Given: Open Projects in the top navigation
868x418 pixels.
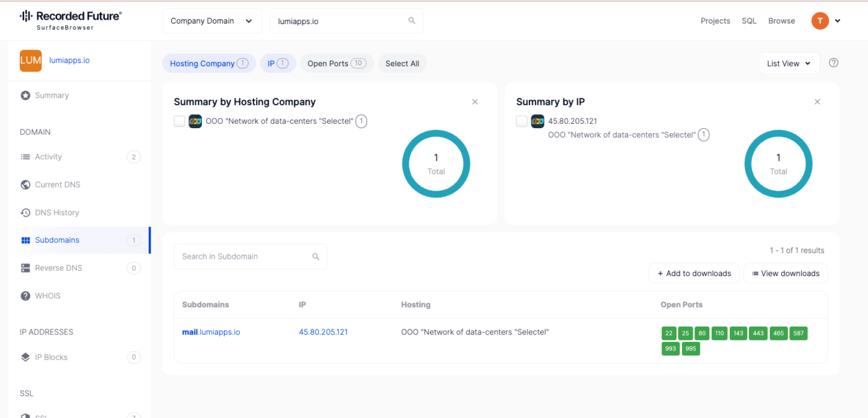Looking at the screenshot, I should point(715,21).
